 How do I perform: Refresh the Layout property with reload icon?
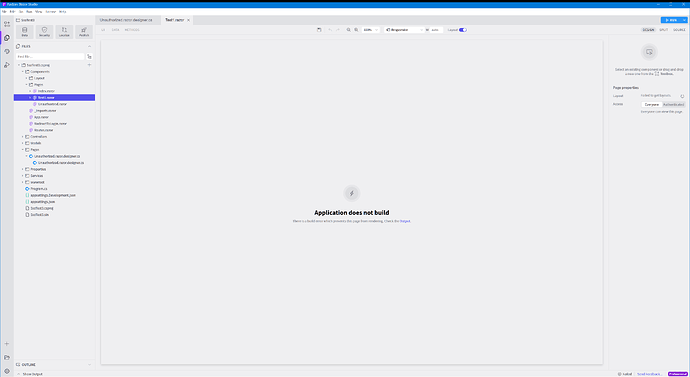pos(682,96)
